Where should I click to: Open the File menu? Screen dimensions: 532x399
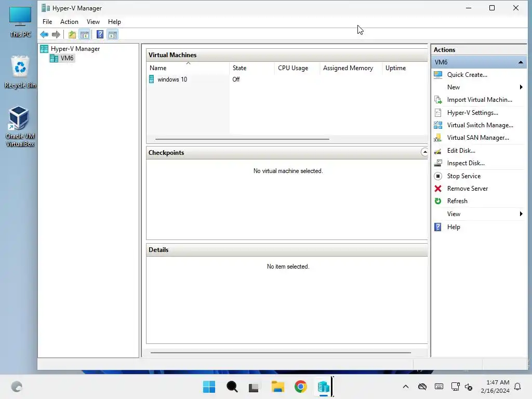47,22
